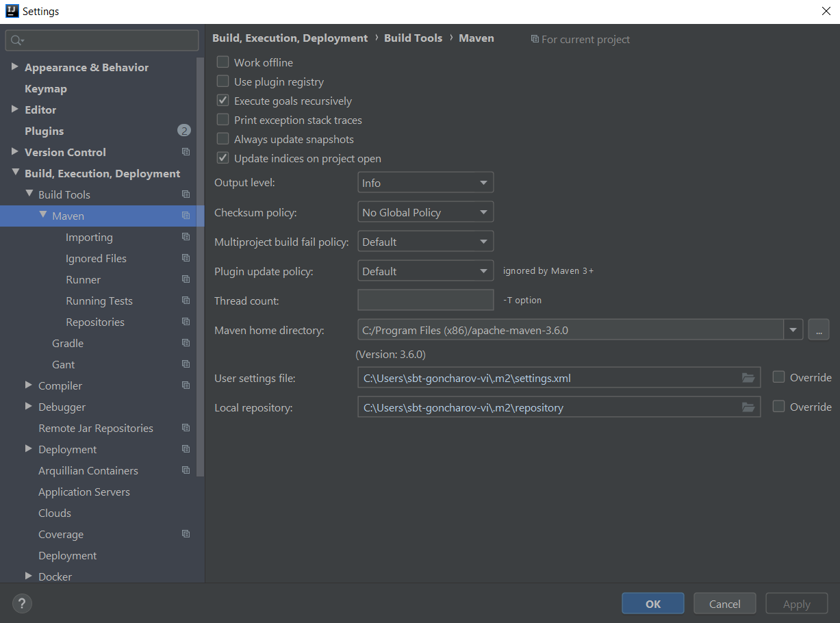Screen dimensions: 840x623
Task: Click the OK button
Action: pyautogui.click(x=652, y=604)
